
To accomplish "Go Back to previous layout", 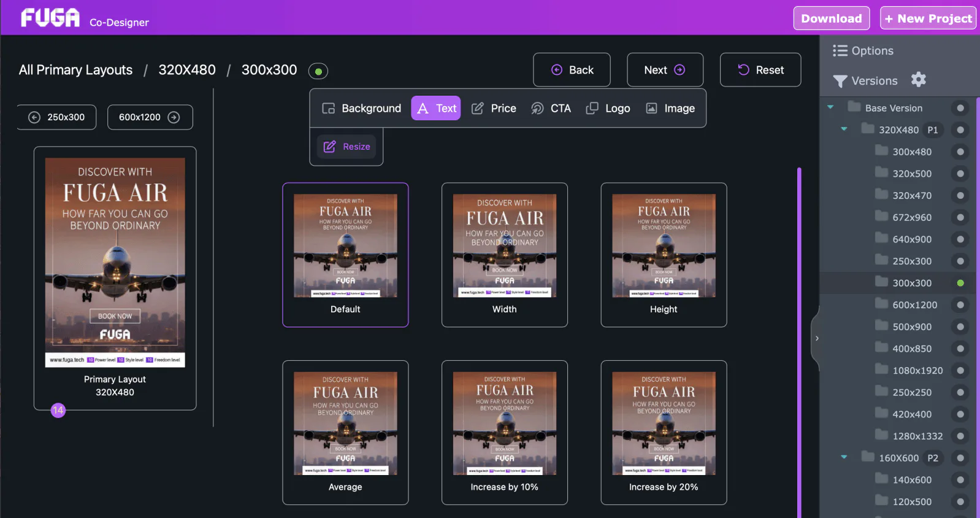I will point(572,70).
